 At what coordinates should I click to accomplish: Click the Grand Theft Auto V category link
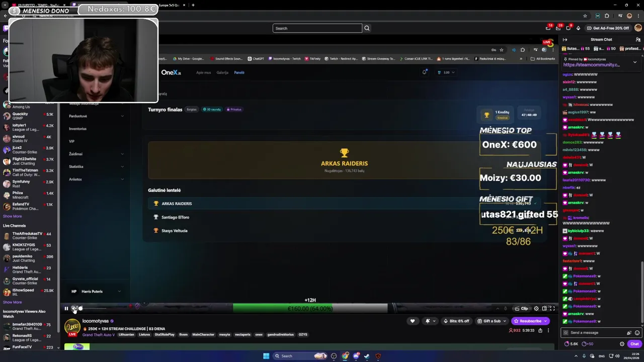[x=99, y=335]
